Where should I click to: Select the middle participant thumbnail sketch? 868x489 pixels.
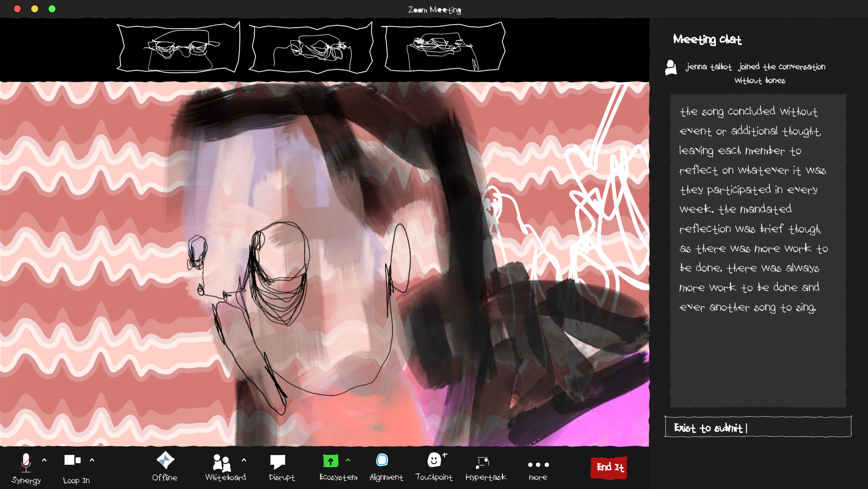pyautogui.click(x=311, y=48)
